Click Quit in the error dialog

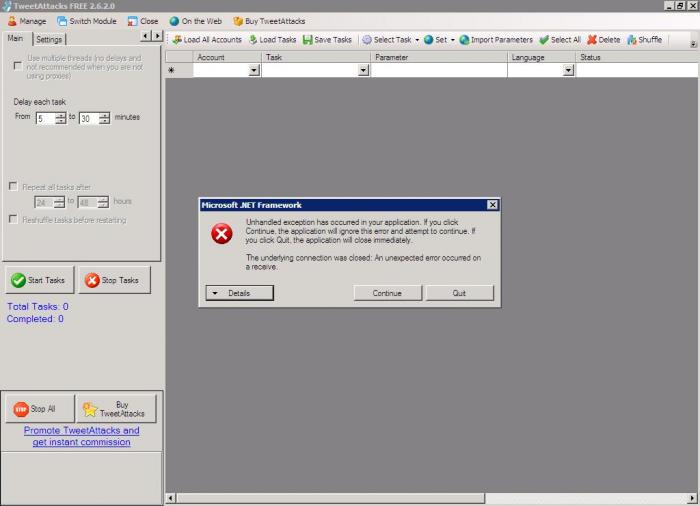click(x=459, y=293)
